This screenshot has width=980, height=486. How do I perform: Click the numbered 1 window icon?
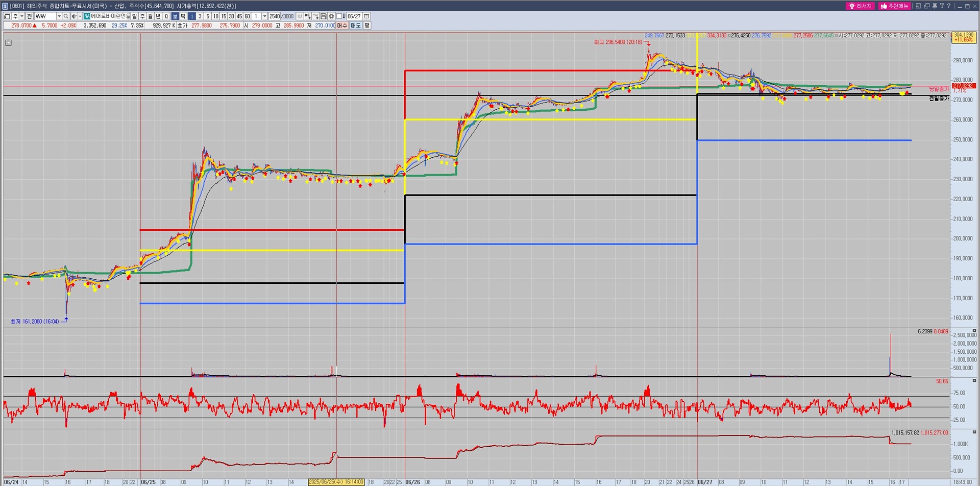point(5,6)
